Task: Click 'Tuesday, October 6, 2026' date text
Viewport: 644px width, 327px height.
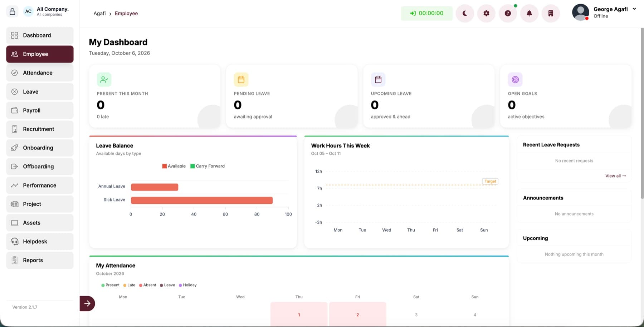Action: point(119,53)
